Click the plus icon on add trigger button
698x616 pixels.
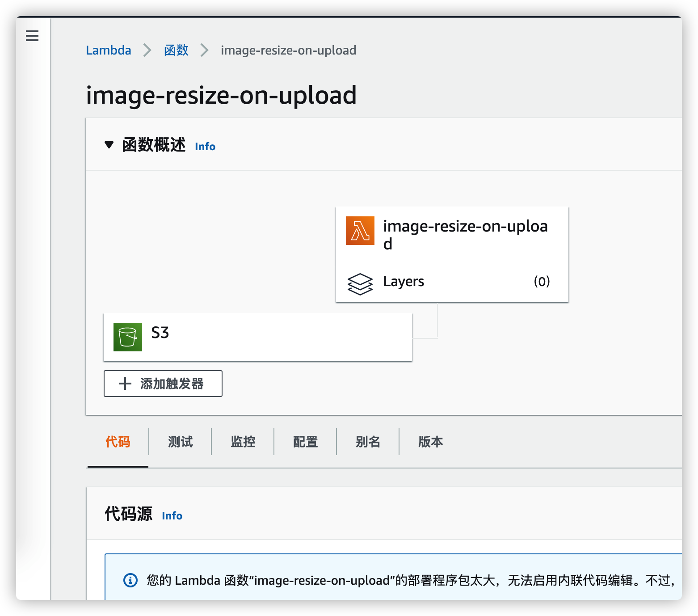pos(125,384)
